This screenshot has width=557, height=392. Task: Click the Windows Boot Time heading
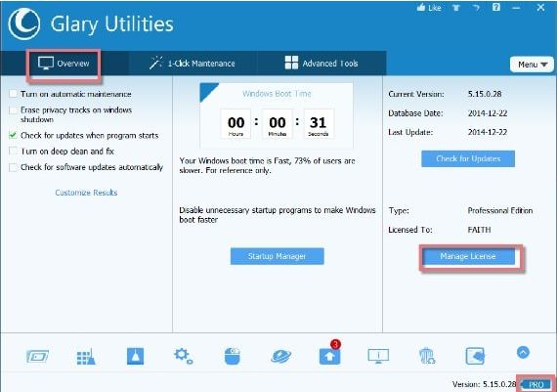277,94
